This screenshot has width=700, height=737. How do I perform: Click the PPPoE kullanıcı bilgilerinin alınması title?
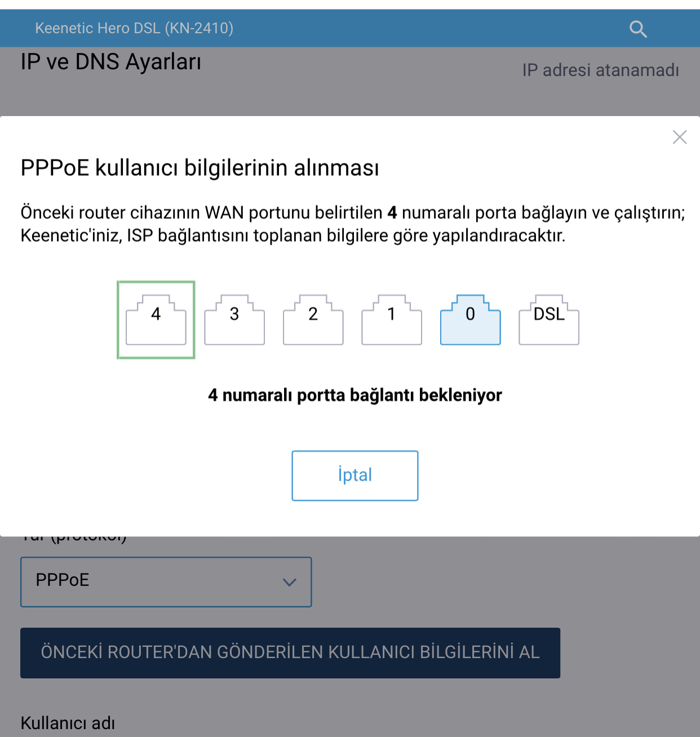pyautogui.click(x=200, y=168)
